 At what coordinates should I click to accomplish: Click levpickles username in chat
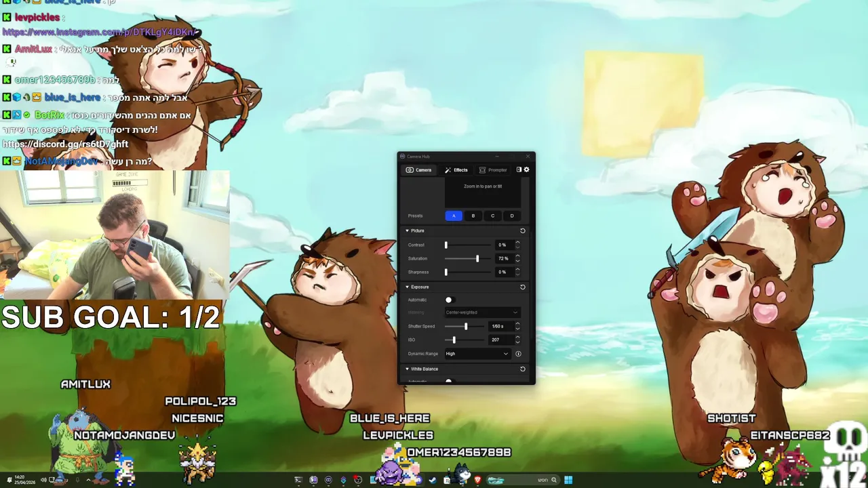[x=37, y=17]
